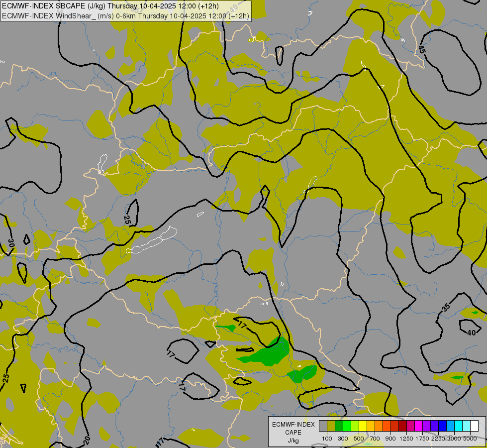Click the pure yellow 500 legend swatch
This screenshot has width=487, height=448.
pyautogui.click(x=363, y=426)
